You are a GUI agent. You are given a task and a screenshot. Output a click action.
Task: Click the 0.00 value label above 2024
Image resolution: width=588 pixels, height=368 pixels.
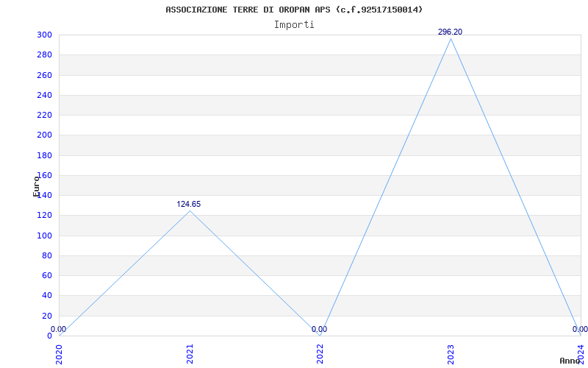[580, 329]
